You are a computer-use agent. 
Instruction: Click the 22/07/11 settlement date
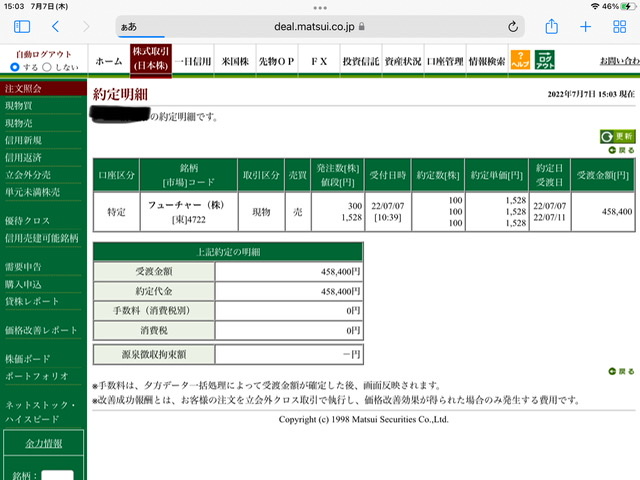tap(549, 217)
